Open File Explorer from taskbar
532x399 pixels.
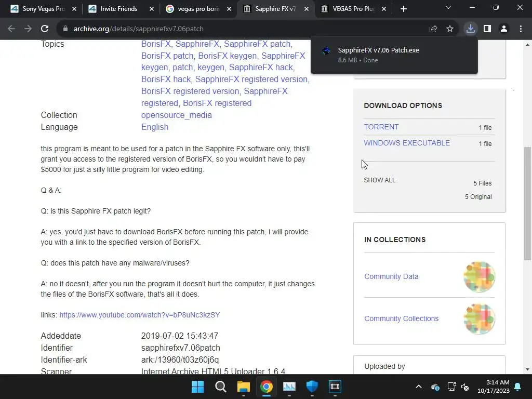243,387
